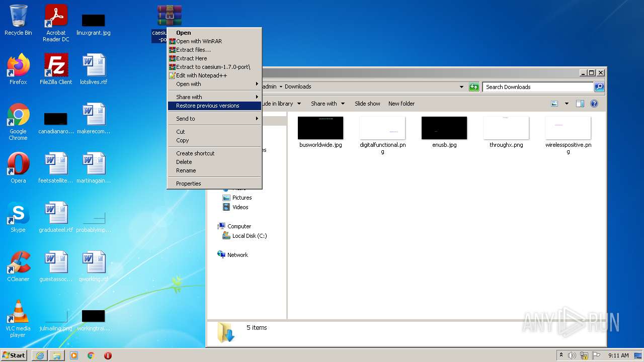The width and height of the screenshot is (644, 362).
Task: Launch CCleaner desktop shortcut
Action: tap(18, 266)
